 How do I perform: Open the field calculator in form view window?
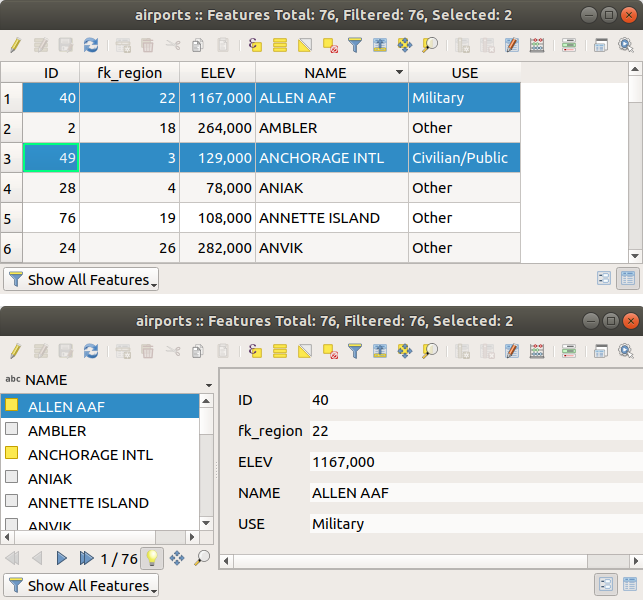512,351
